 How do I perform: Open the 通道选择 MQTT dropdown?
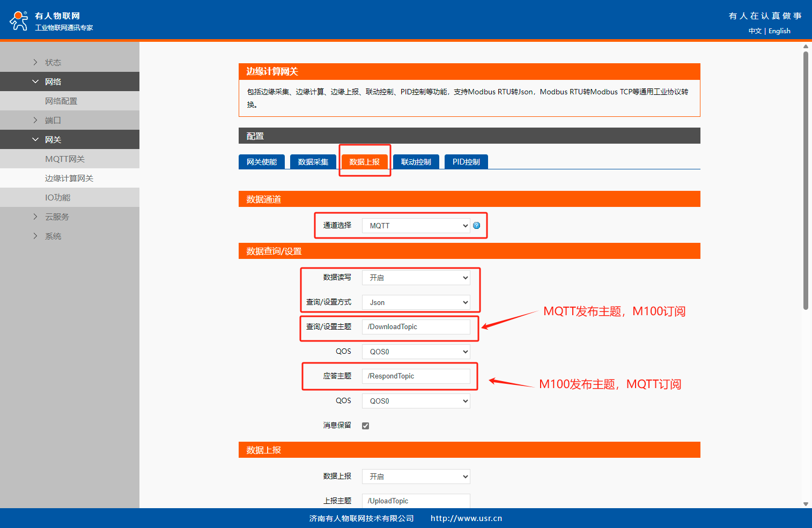(x=416, y=226)
